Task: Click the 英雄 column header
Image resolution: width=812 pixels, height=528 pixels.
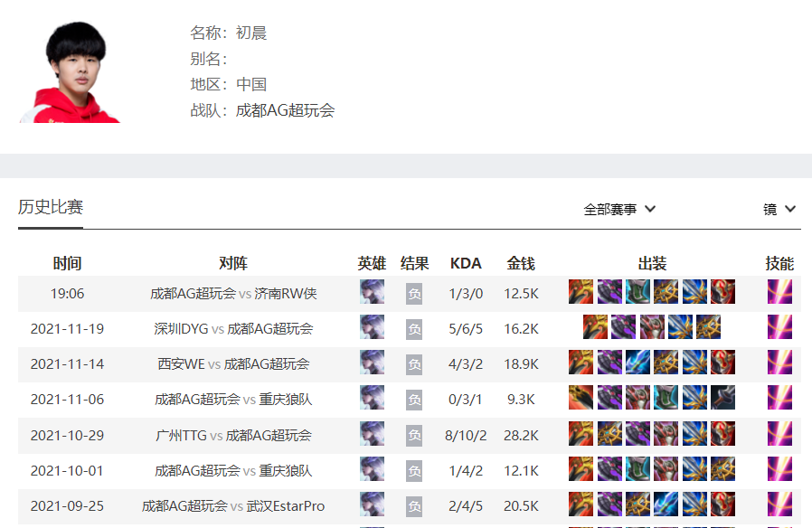Action: (x=372, y=263)
